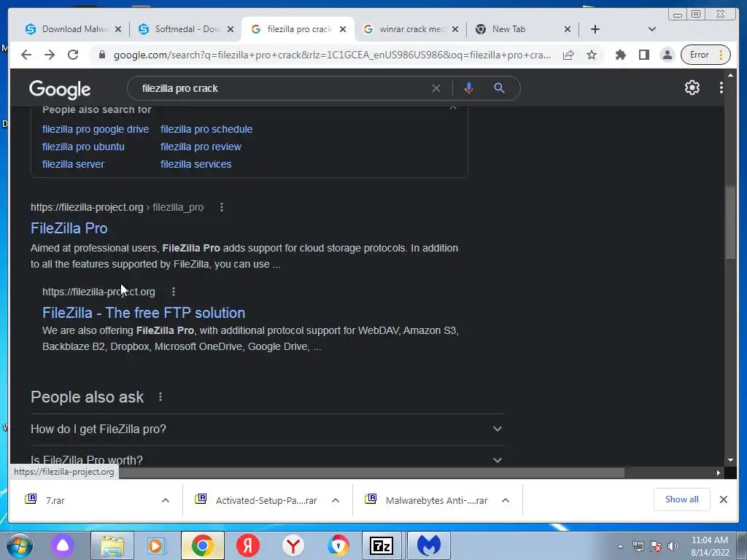The image size is (747, 560).
Task: Show hidden tray icons arrow
Action: tap(620, 546)
